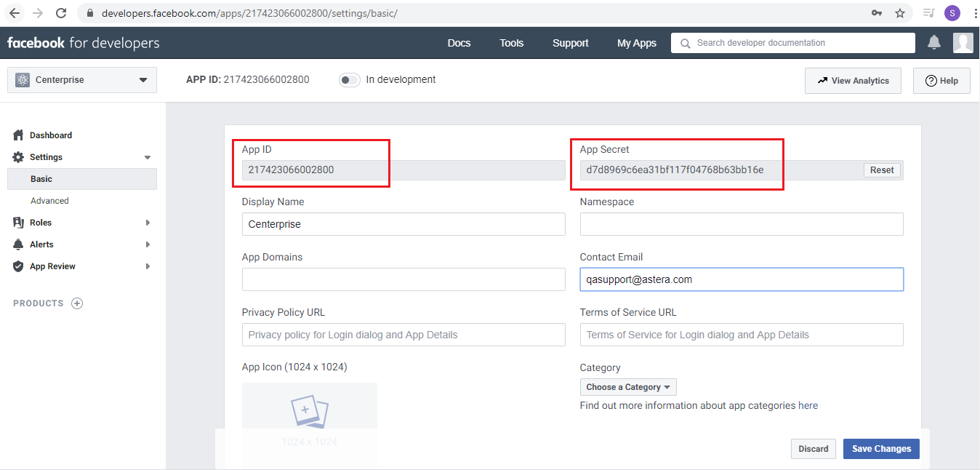Click the Save Changes button

(881, 449)
